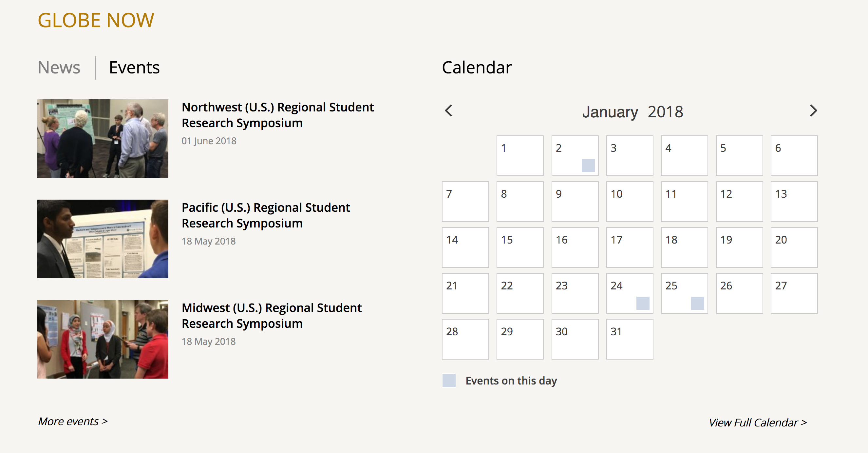868x453 pixels.
Task: Advance calendar to next month
Action: 813,111
